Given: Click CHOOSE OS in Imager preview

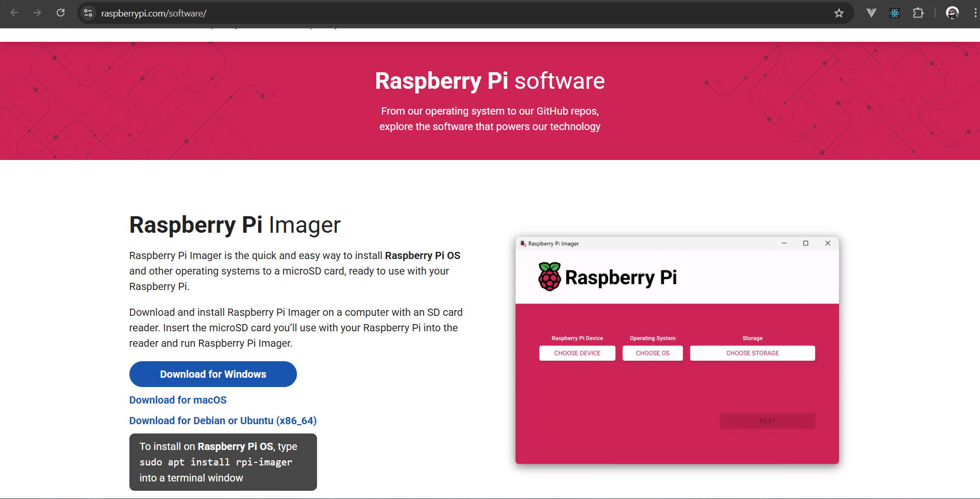Looking at the screenshot, I should coord(652,353).
